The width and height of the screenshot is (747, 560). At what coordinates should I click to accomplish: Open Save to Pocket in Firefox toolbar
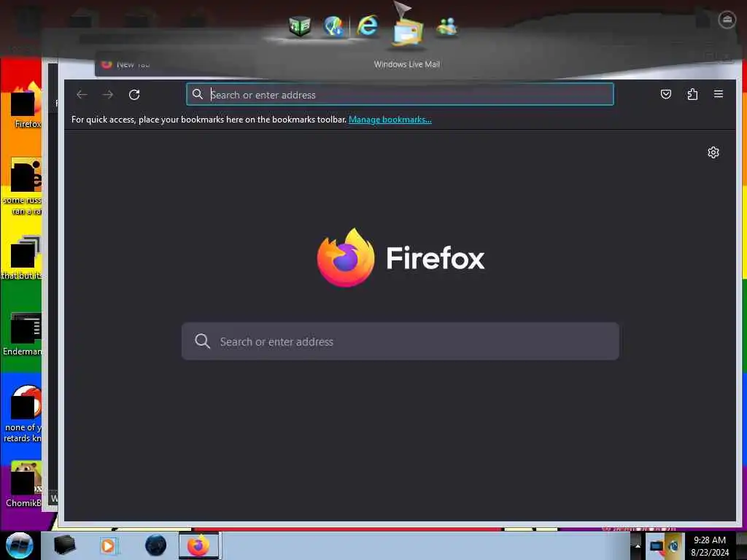click(x=666, y=94)
